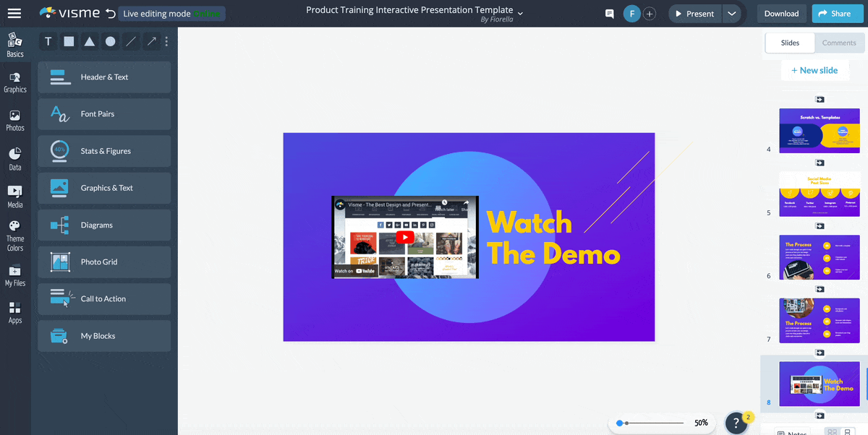
Task: Select the Arrow drawing tool
Action: (151, 41)
